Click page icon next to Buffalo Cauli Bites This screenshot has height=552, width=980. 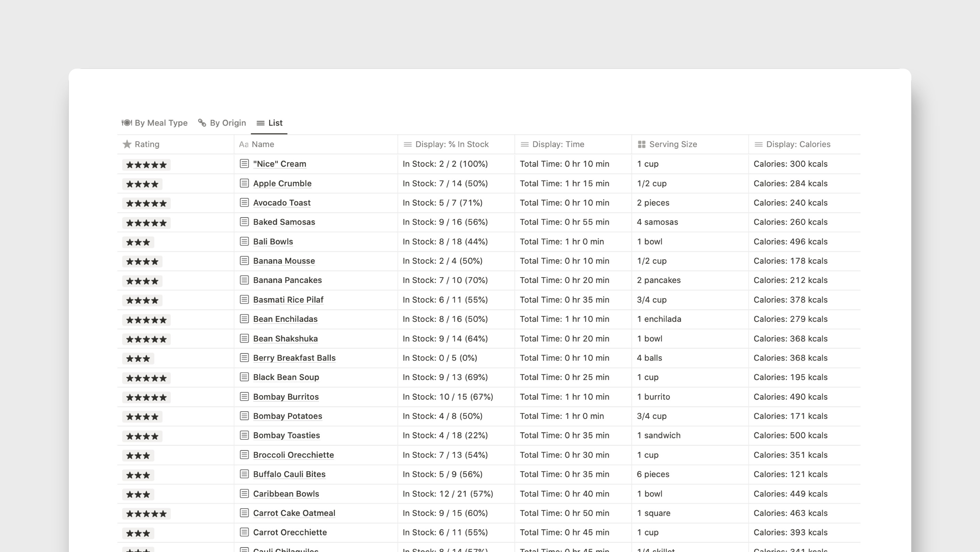[x=244, y=474]
